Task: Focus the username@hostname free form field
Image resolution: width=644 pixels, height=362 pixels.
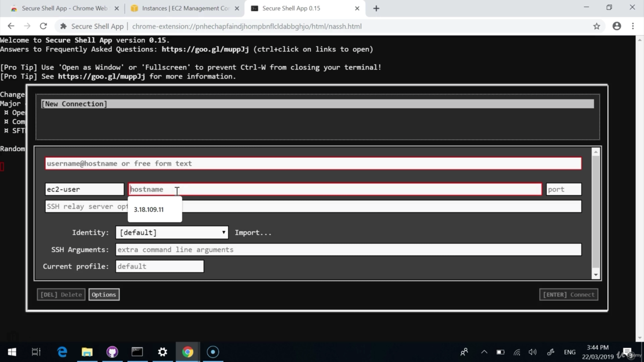Action: click(x=313, y=163)
